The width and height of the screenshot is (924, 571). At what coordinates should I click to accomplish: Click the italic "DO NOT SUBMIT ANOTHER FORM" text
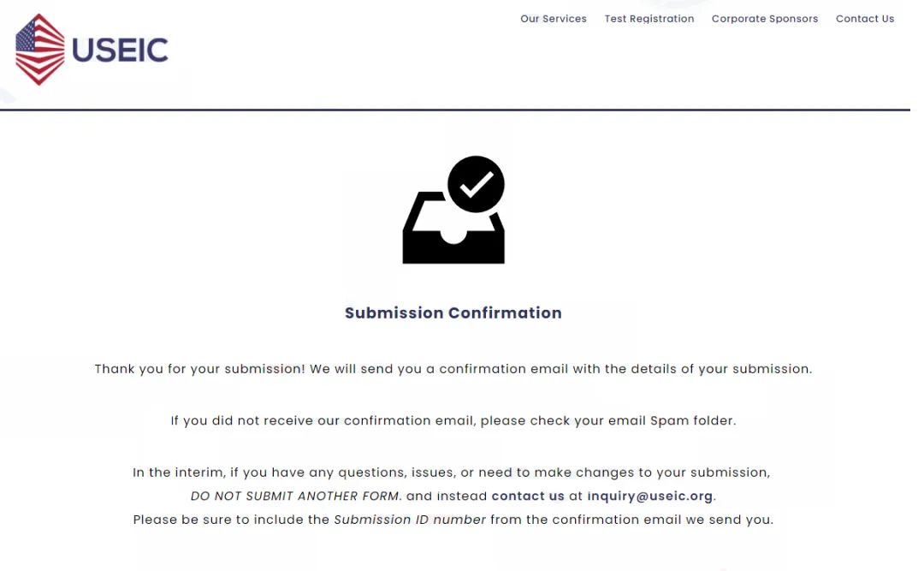coord(296,496)
